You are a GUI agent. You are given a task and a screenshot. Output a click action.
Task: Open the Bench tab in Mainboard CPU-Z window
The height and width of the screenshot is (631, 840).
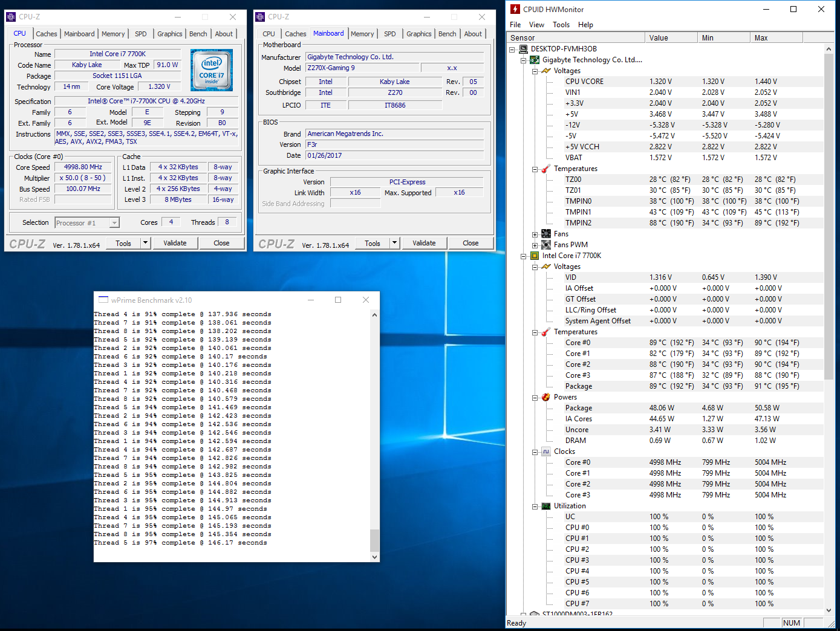coord(448,34)
